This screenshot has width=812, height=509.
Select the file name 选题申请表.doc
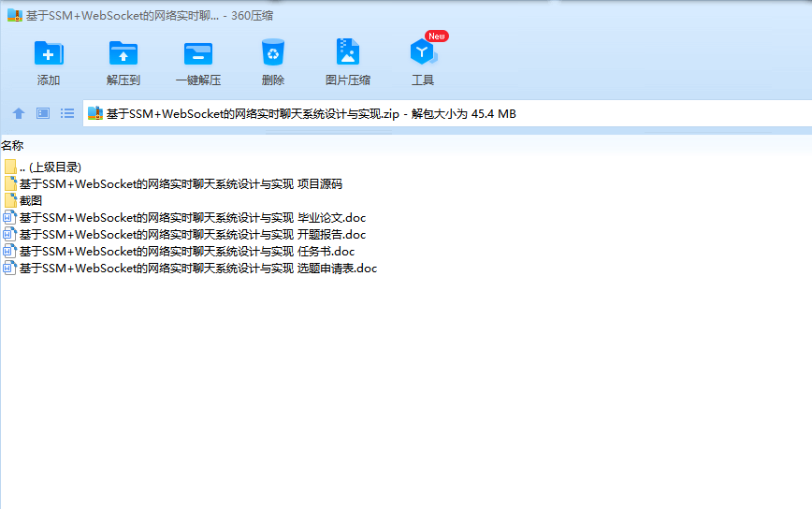[198, 269]
